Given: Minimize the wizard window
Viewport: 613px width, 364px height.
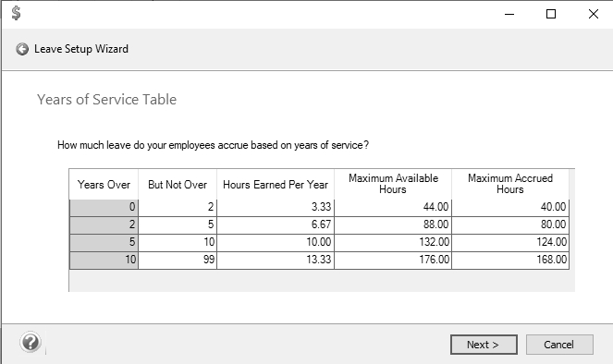Looking at the screenshot, I should click(509, 14).
